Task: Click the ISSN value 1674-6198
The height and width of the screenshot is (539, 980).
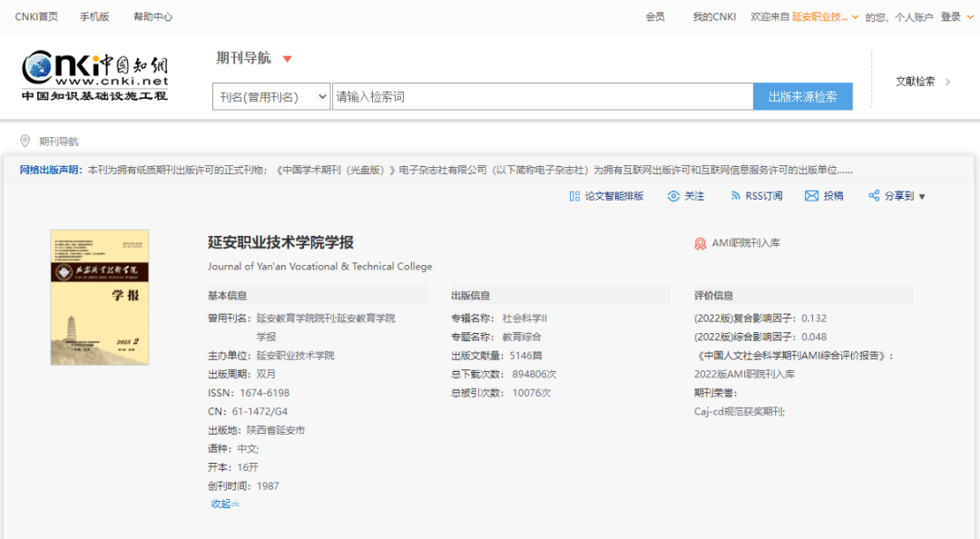Action: (264, 393)
